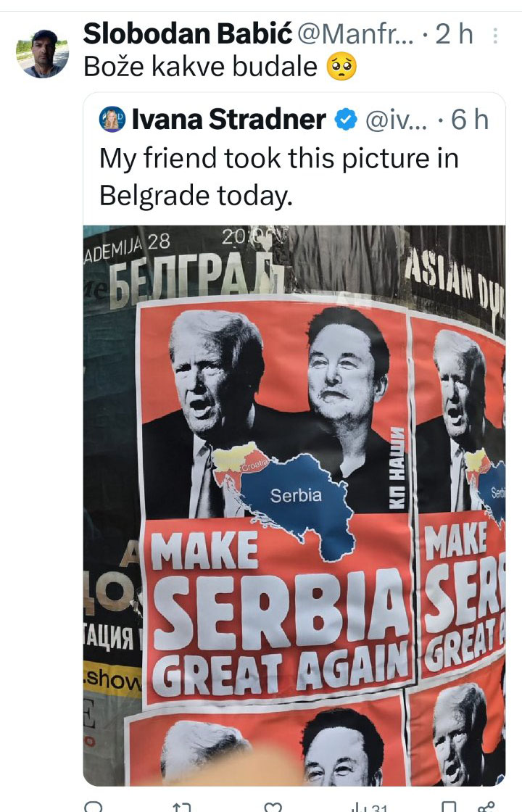Tap the blue verified badge
Image resolution: width=522 pixels, height=812 pixels.
point(345,120)
